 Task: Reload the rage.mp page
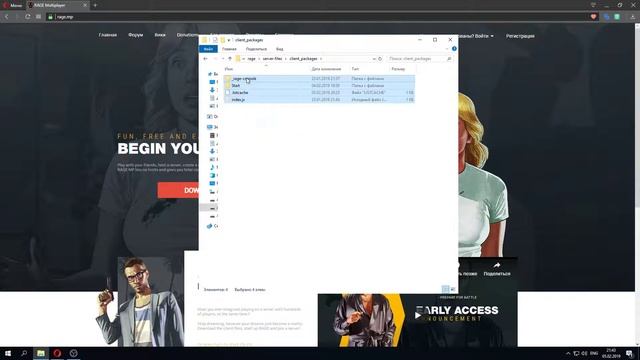pyautogui.click(x=27, y=17)
